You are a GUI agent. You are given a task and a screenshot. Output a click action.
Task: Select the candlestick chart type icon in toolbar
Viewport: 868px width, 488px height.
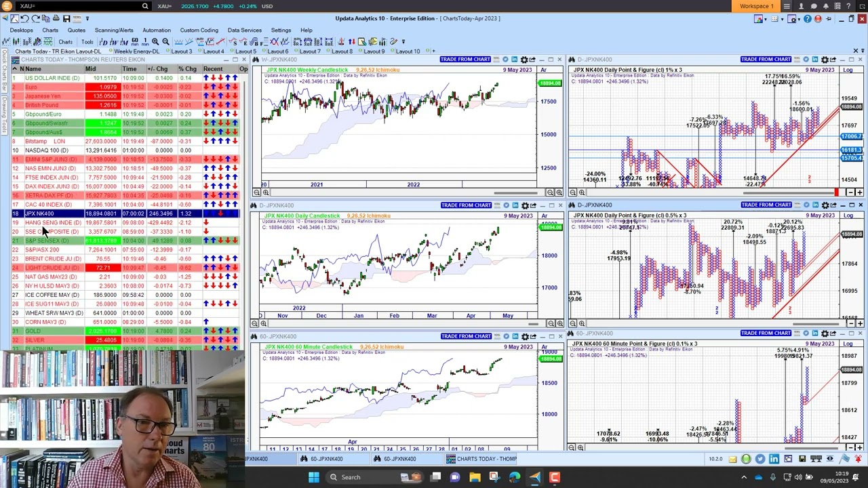pyautogui.click(x=16, y=42)
